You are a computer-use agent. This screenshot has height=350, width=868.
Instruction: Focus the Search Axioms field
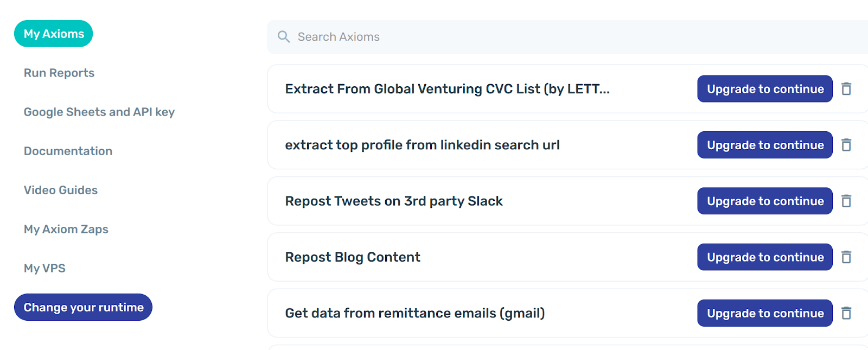click(542, 37)
